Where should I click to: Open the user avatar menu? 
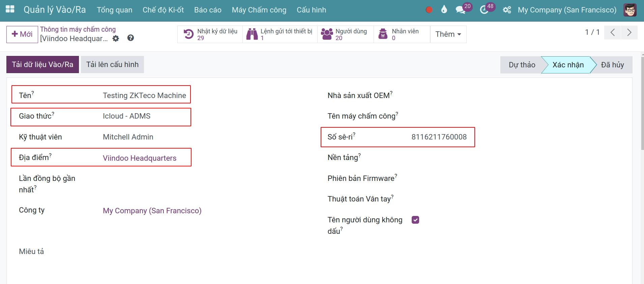point(630,10)
